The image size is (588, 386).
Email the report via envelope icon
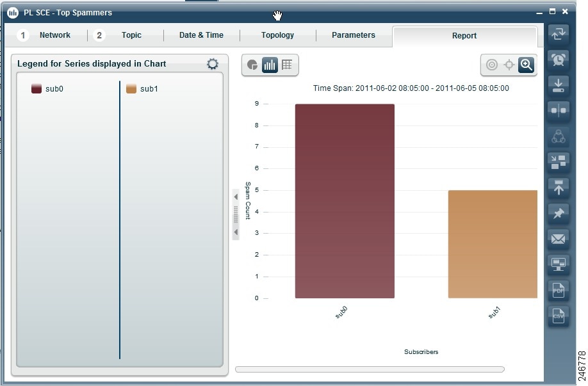(x=559, y=239)
